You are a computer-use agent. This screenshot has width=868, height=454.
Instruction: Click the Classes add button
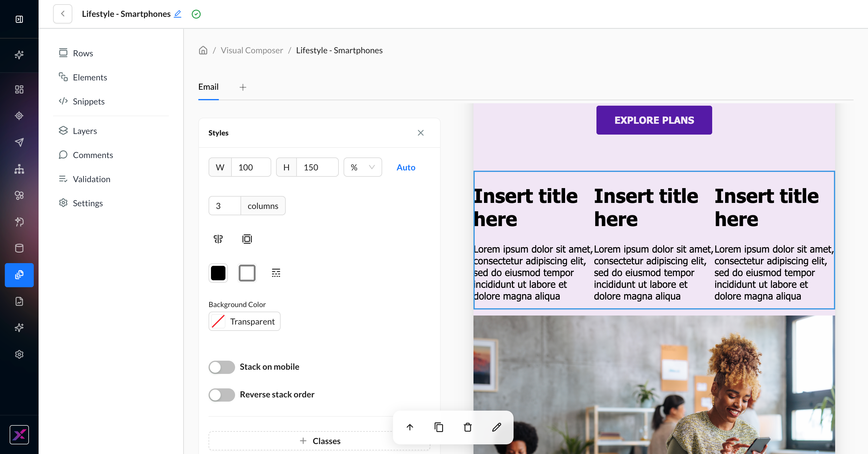pos(319,441)
